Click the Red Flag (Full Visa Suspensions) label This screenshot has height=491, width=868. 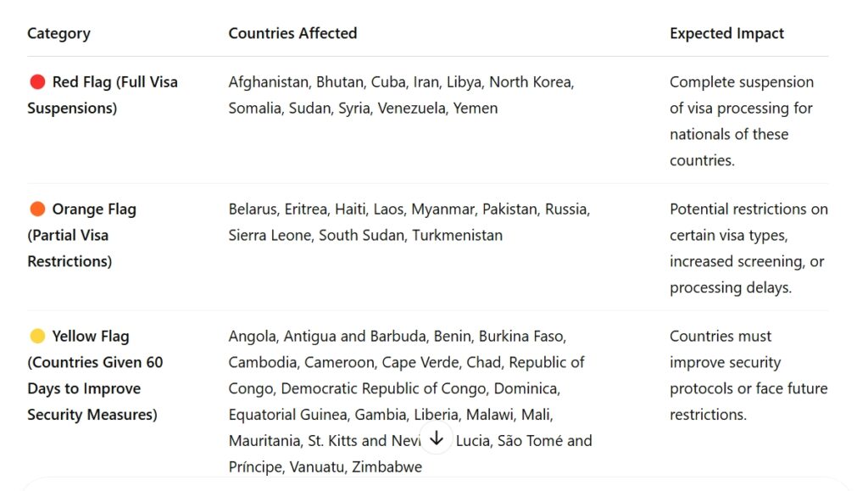[x=103, y=95]
